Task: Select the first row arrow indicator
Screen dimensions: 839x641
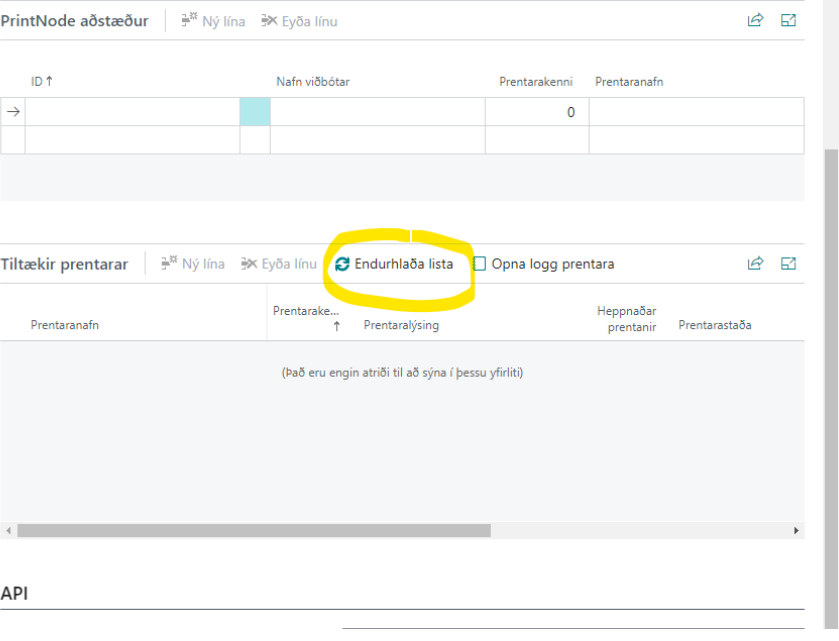Action: (13, 112)
